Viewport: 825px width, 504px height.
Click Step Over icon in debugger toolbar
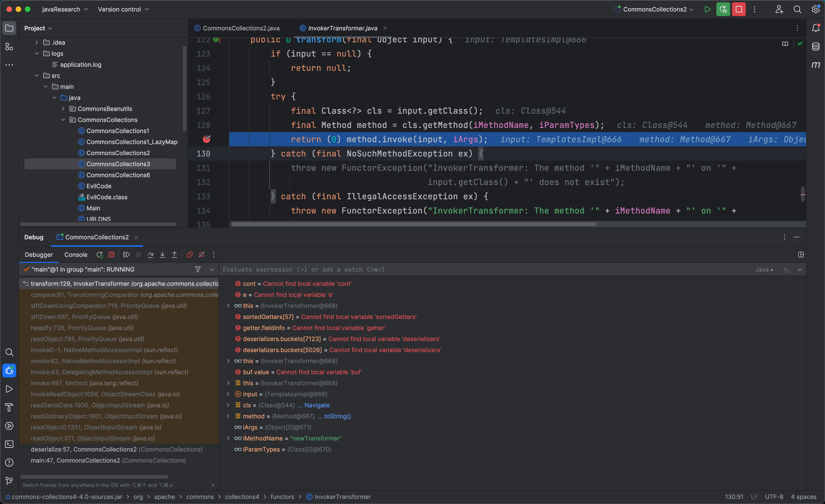(150, 255)
